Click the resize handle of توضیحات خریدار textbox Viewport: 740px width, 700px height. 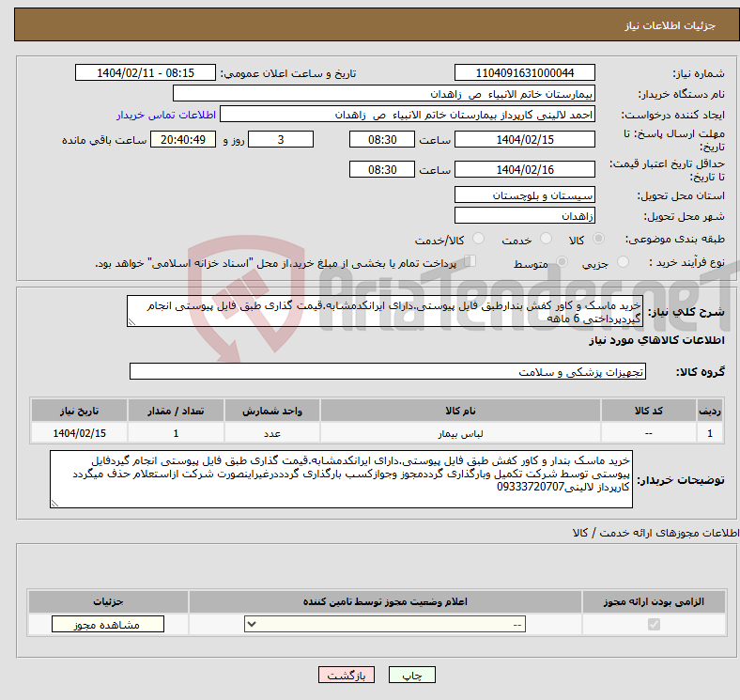(54, 504)
